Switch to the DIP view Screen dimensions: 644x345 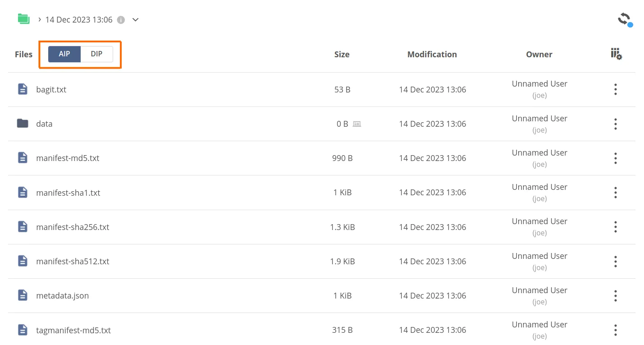pyautogui.click(x=96, y=54)
